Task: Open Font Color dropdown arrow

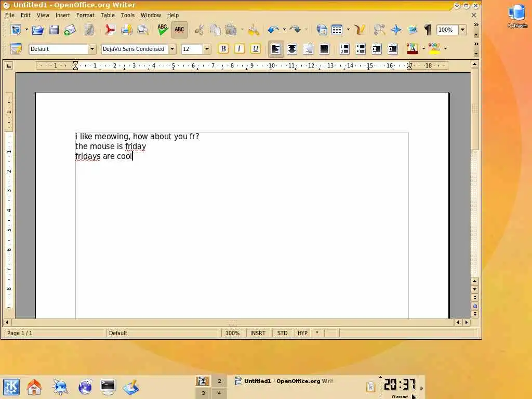Action: click(423, 49)
